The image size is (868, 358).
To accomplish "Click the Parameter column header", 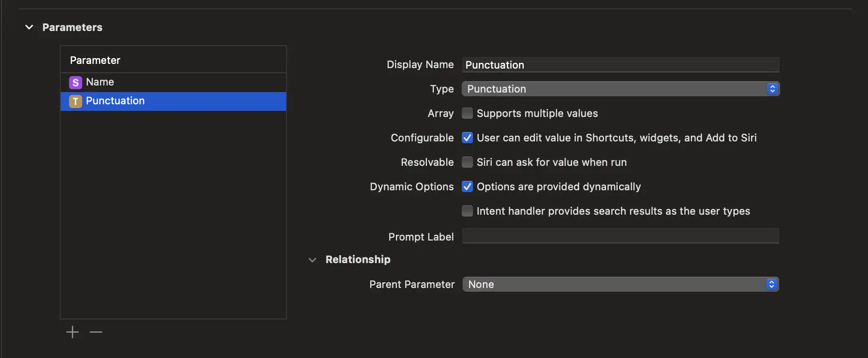I will pyautogui.click(x=173, y=60).
